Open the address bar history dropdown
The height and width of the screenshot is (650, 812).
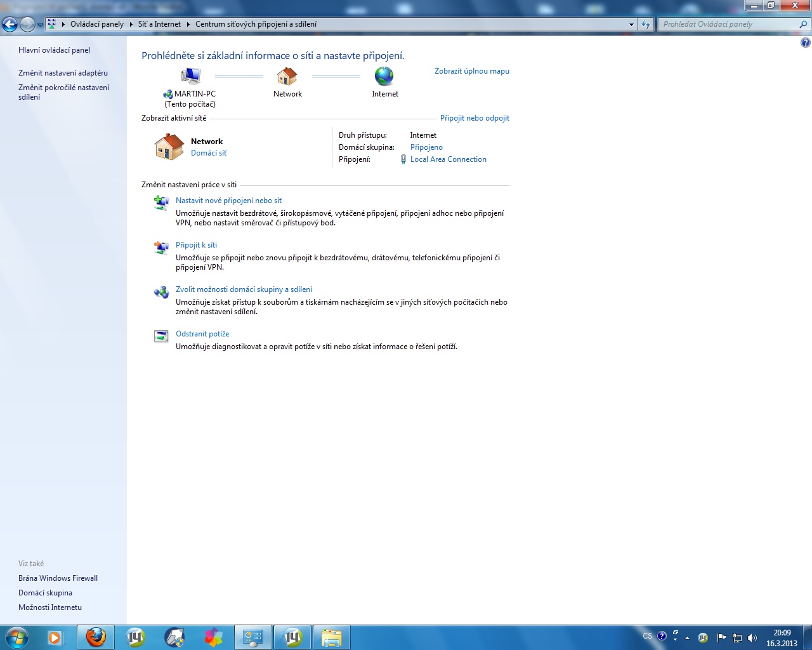point(631,24)
